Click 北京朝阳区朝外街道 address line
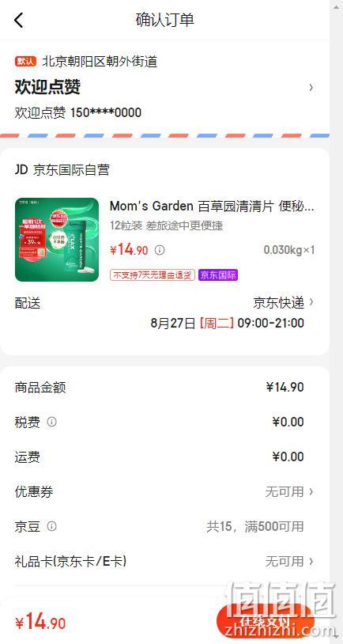343x644 pixels. tap(100, 62)
